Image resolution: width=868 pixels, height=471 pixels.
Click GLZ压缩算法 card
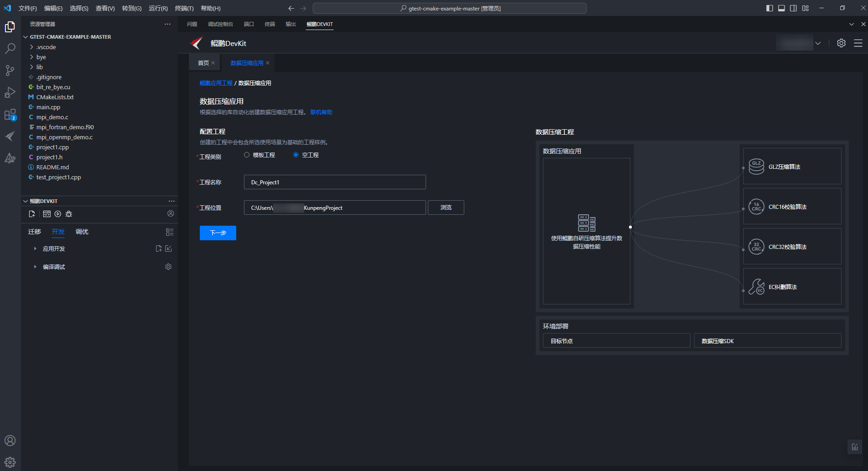tap(792, 166)
